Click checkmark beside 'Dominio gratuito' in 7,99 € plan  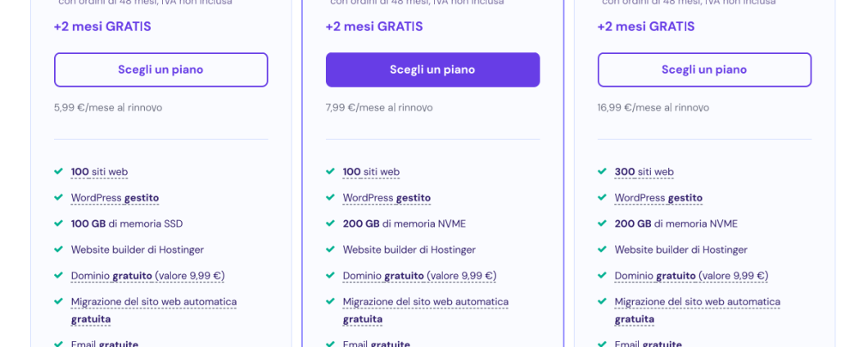[330, 276]
